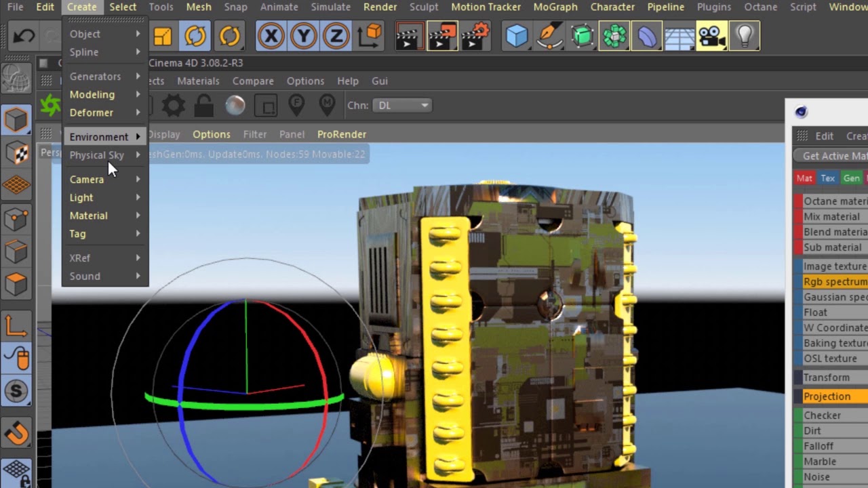Viewport: 868px width, 488px height.
Task: Click the Undo arrow icon
Action: 24,36
